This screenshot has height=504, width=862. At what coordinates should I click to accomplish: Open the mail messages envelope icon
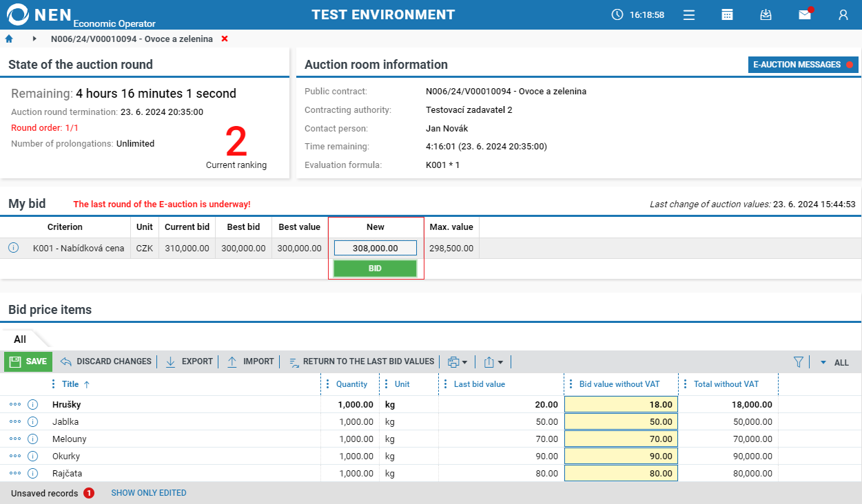click(x=804, y=14)
